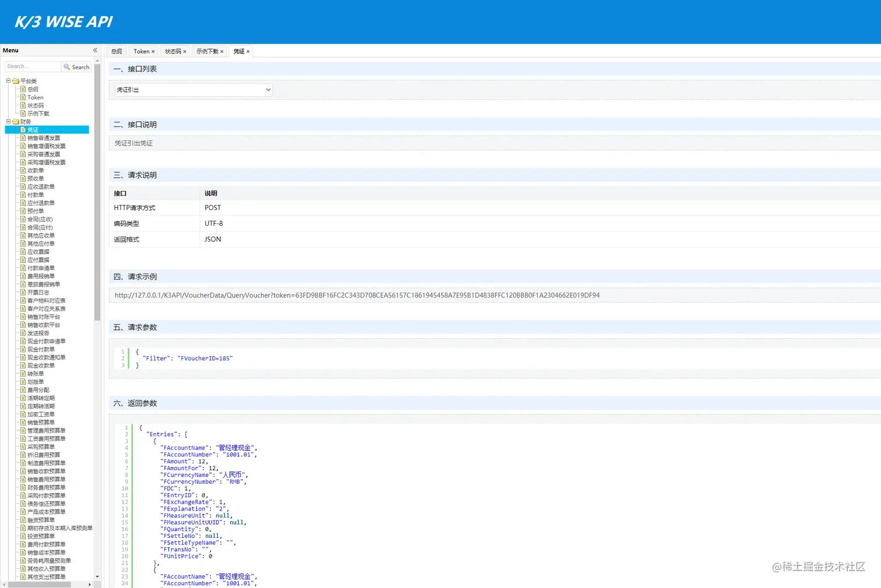Close the 示例下载 tab
Viewport: 881px width, 588px height.
click(222, 52)
